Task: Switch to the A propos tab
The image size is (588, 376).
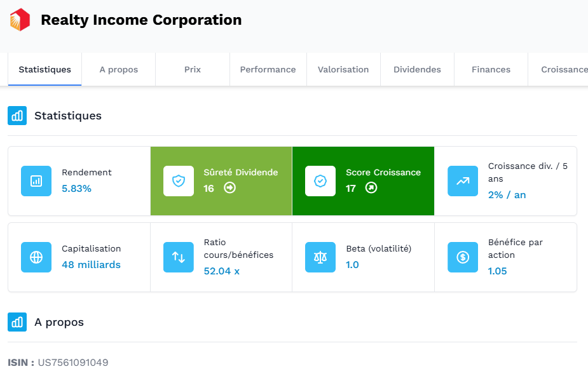Action: point(118,69)
